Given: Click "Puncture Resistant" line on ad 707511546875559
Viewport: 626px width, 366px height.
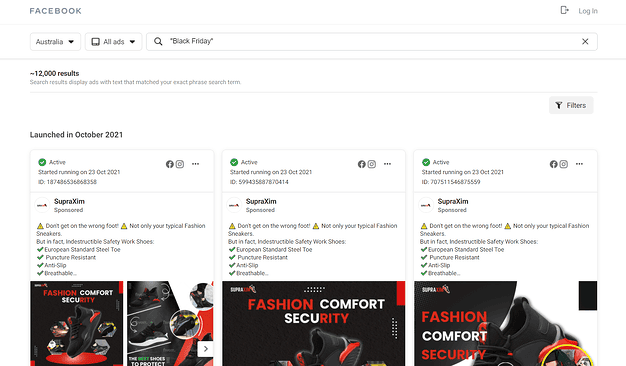Looking at the screenshot, I should (x=454, y=257).
